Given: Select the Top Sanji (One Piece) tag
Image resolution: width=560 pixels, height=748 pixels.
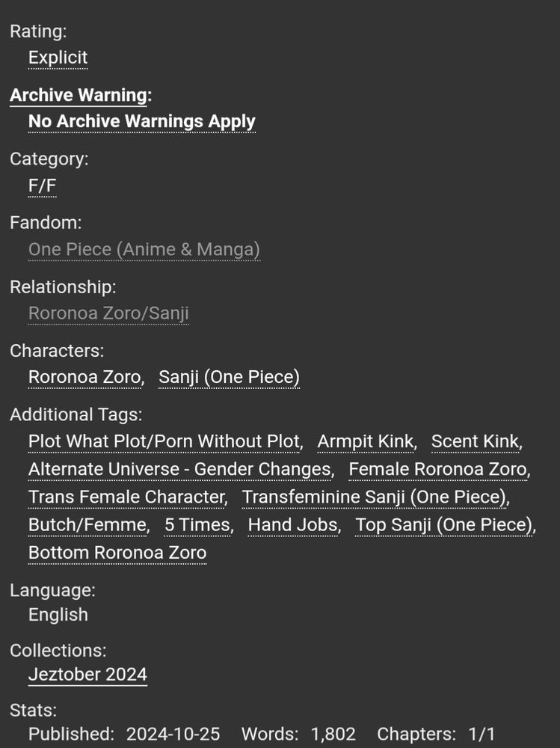Looking at the screenshot, I should click(443, 525).
